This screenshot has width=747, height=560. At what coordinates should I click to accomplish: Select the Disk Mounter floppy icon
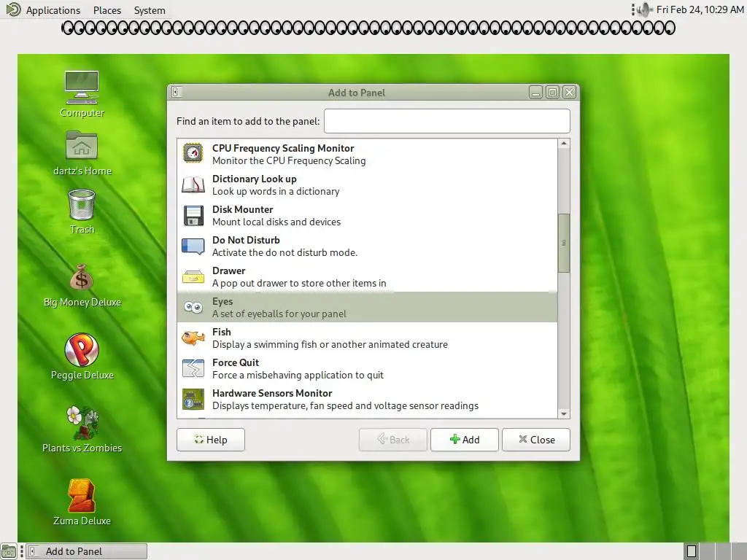pyautogui.click(x=193, y=215)
